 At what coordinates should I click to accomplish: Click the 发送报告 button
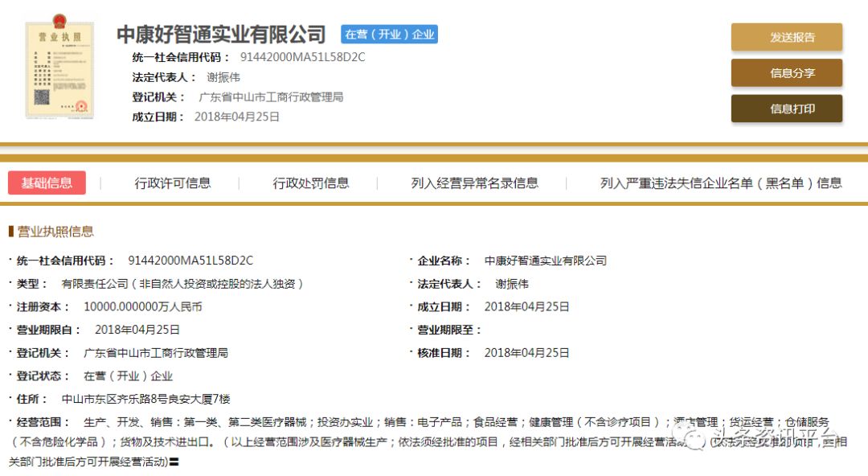point(786,37)
